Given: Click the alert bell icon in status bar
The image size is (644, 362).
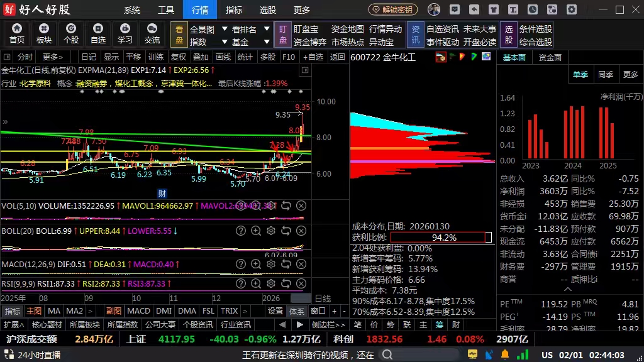Looking at the screenshot, I should (x=505, y=354).
